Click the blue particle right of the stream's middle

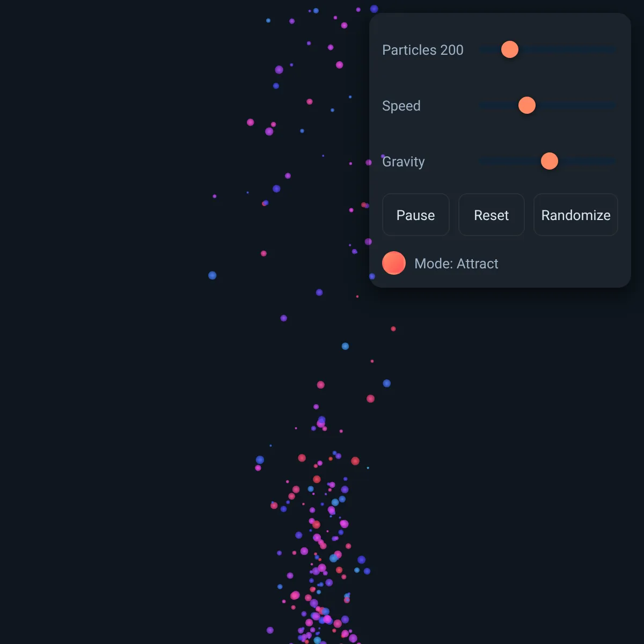coord(387,383)
